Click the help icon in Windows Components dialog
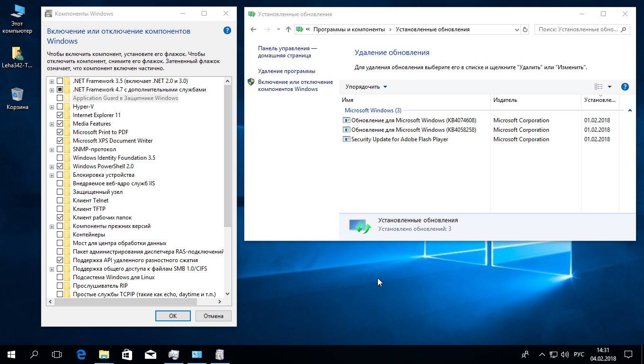 (227, 30)
